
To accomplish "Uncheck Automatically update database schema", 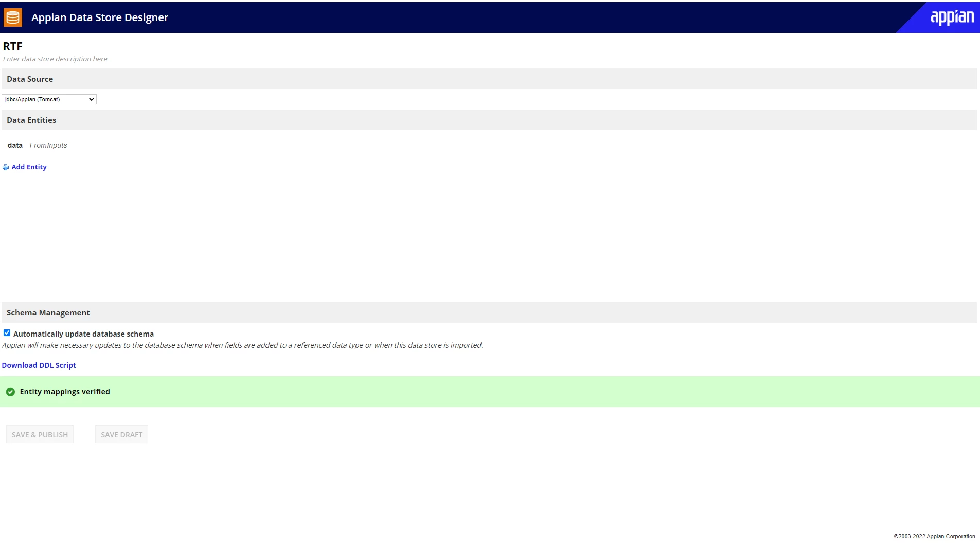I will click(x=7, y=333).
